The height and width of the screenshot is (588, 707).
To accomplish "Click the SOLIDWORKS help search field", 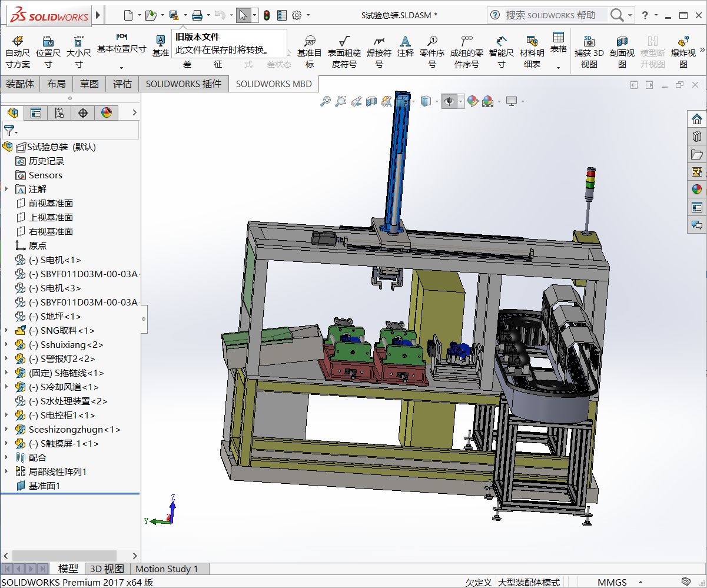I will [x=550, y=15].
